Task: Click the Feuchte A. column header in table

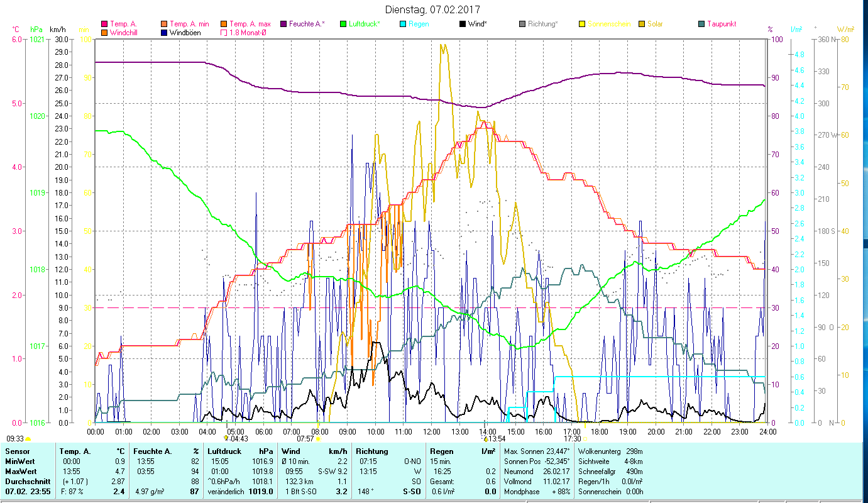Action: coord(151,451)
